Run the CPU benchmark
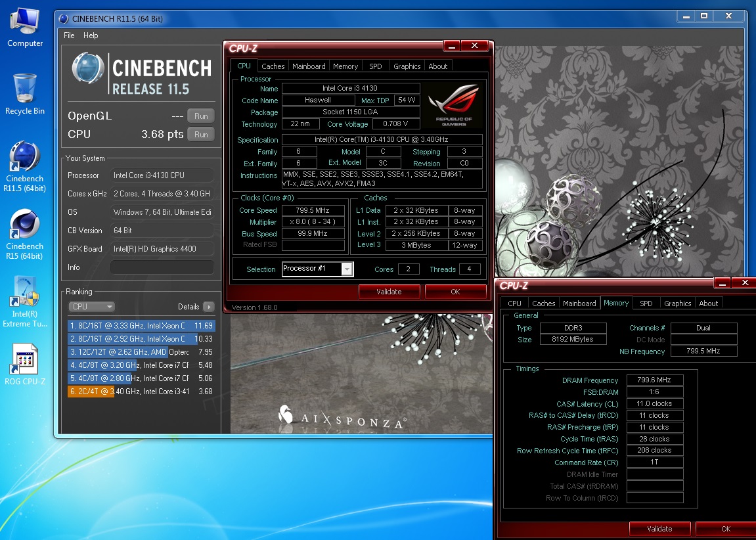This screenshot has height=540, width=756. pyautogui.click(x=201, y=135)
